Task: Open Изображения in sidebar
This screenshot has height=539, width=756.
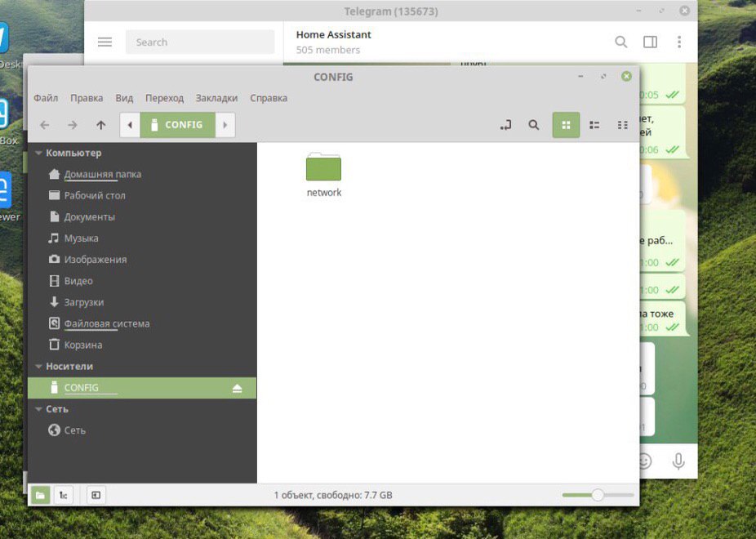Action: 142,260
